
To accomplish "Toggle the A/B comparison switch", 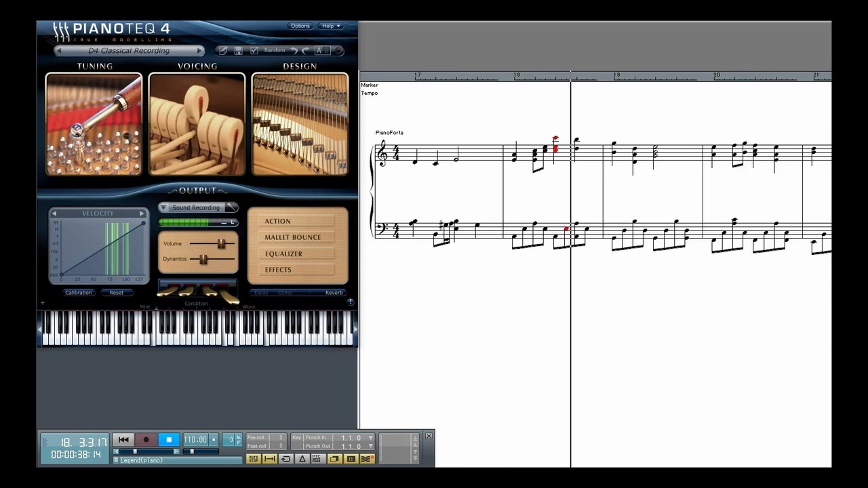I will point(323,51).
